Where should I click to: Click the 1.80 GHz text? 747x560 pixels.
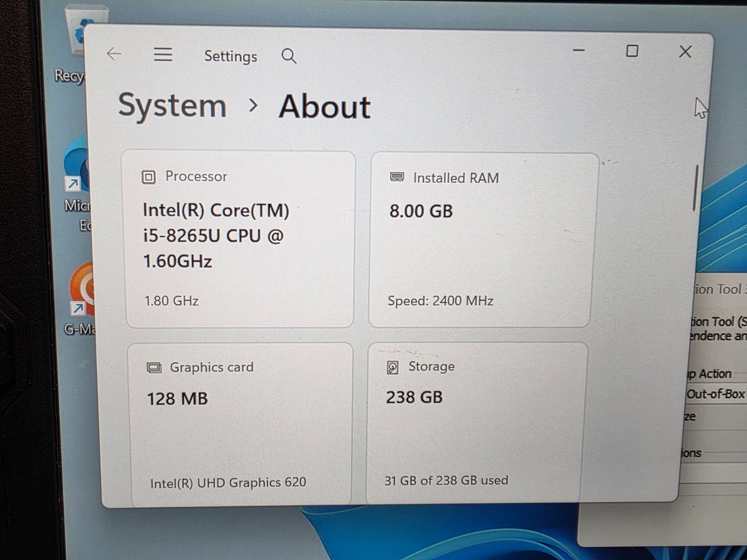point(171,301)
